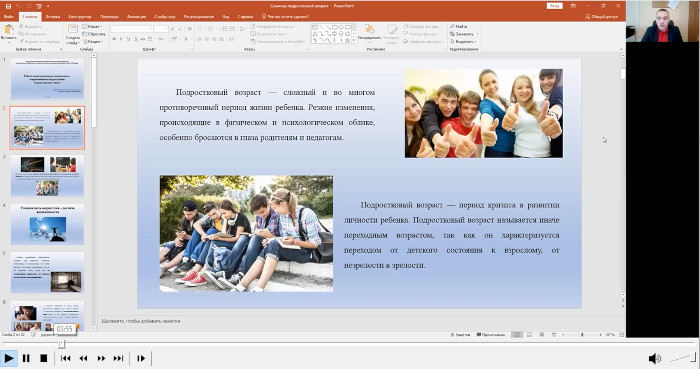Open the ribbon display options icon

pyautogui.click(x=574, y=6)
